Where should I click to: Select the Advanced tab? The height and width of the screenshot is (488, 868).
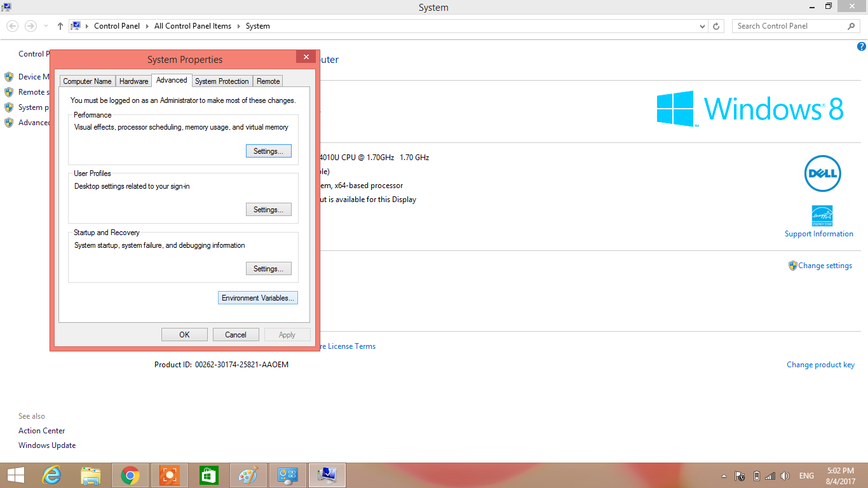172,80
